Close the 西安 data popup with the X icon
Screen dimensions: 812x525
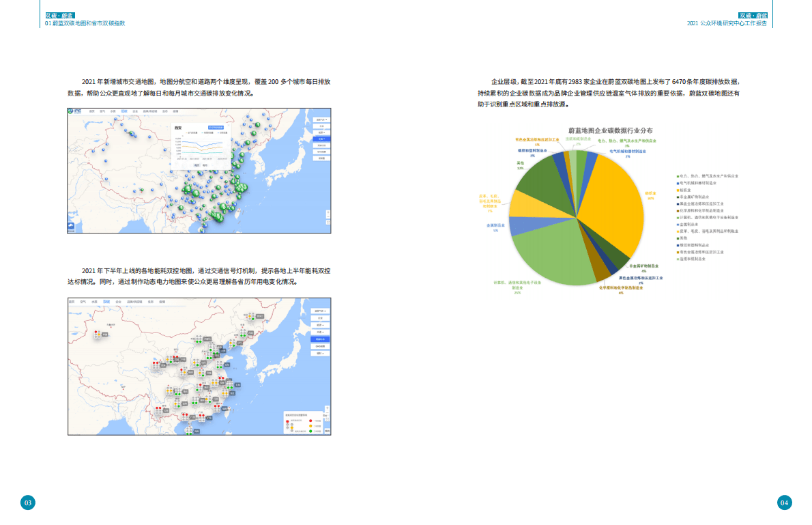(229, 125)
